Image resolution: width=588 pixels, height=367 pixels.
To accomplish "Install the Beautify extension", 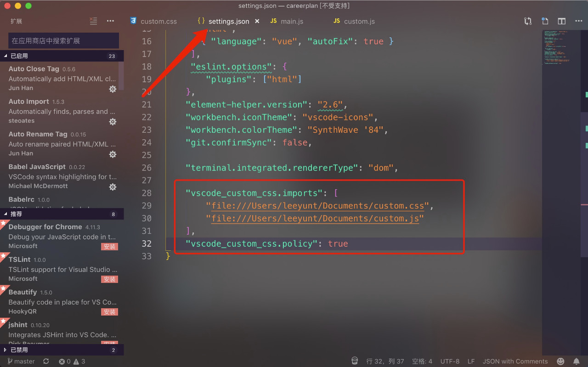I will click(109, 312).
